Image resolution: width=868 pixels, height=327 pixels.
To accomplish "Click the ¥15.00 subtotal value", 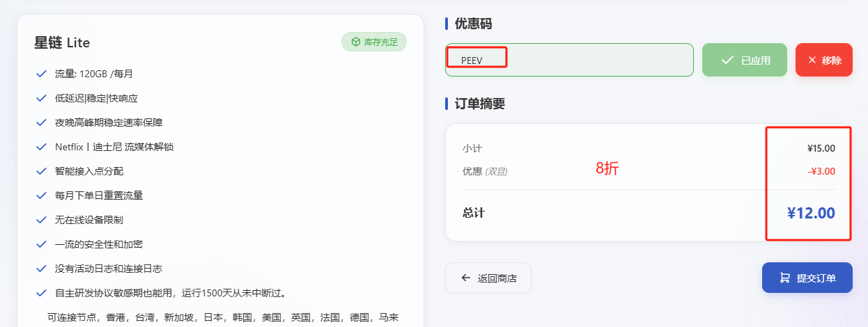I will pyautogui.click(x=821, y=148).
